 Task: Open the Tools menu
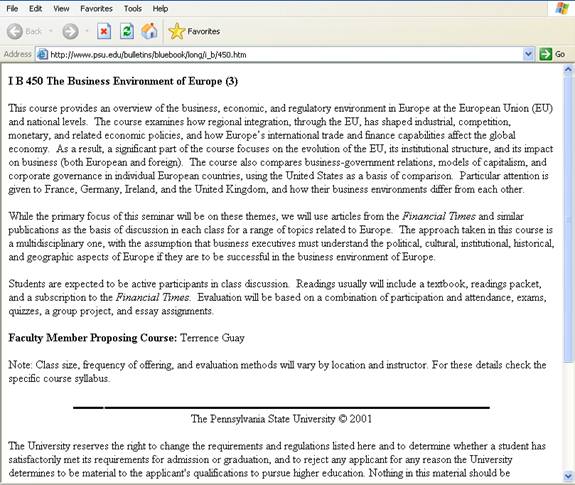pyautogui.click(x=132, y=8)
